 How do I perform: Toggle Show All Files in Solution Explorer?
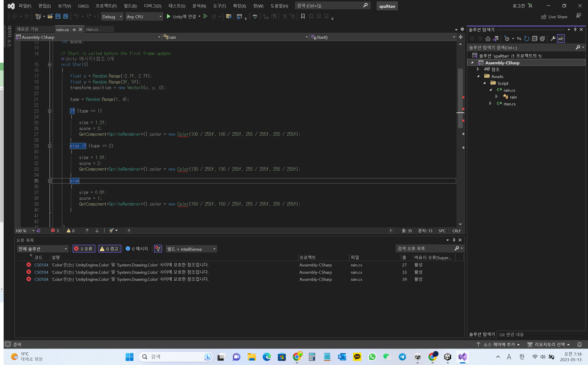542,39
